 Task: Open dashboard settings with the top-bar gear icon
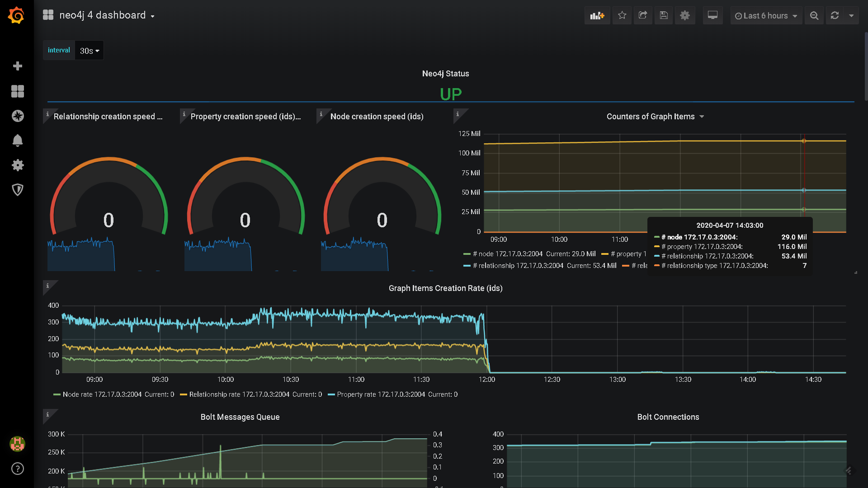685,16
